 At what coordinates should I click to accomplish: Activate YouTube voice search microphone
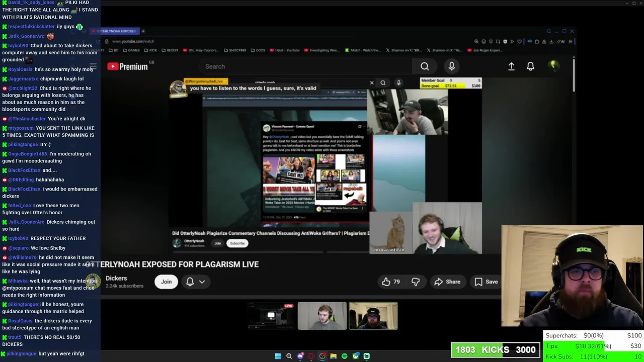(452, 66)
